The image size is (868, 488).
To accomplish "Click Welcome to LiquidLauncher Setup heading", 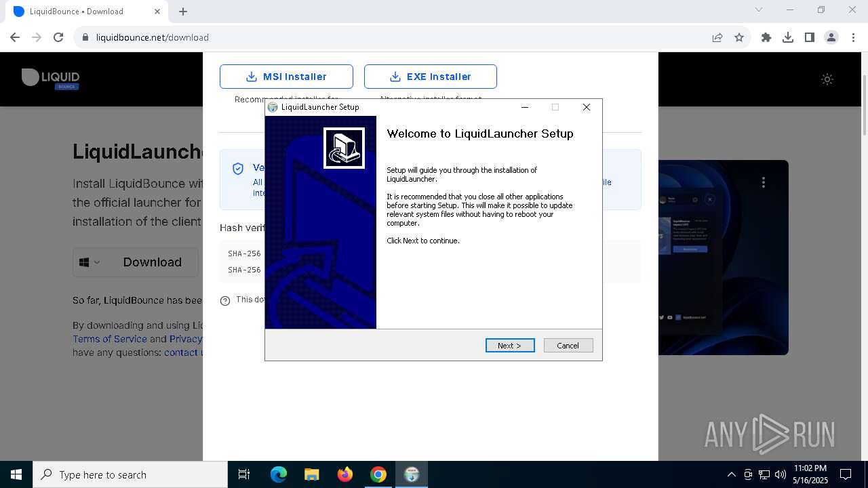I will 480,134.
